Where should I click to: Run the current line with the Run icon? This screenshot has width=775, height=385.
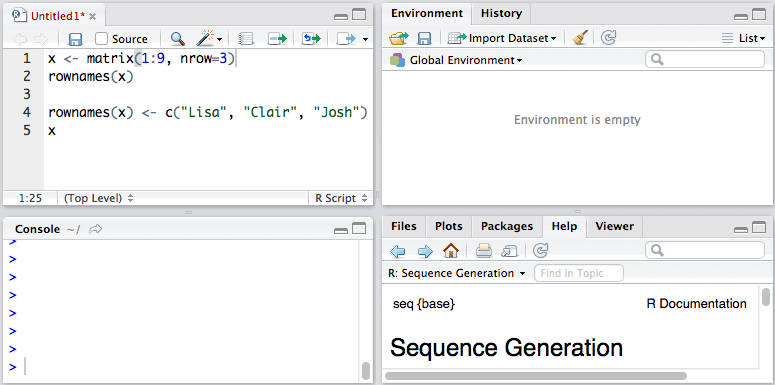pos(277,39)
